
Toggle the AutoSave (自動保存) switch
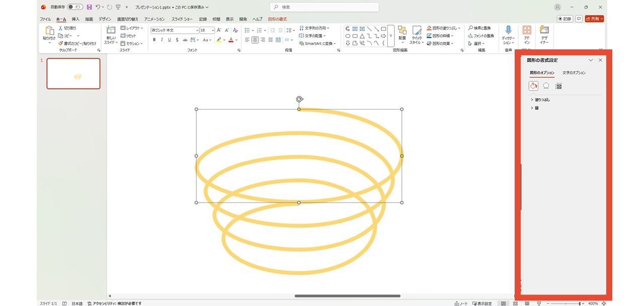click(74, 7)
